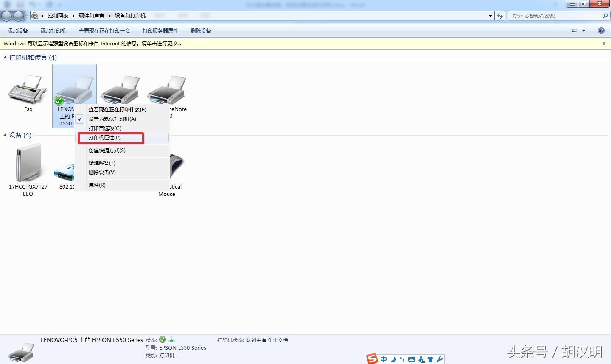Toggle punctuation mode icon in IME bar
The width and height of the screenshot is (611, 364).
coord(402,359)
